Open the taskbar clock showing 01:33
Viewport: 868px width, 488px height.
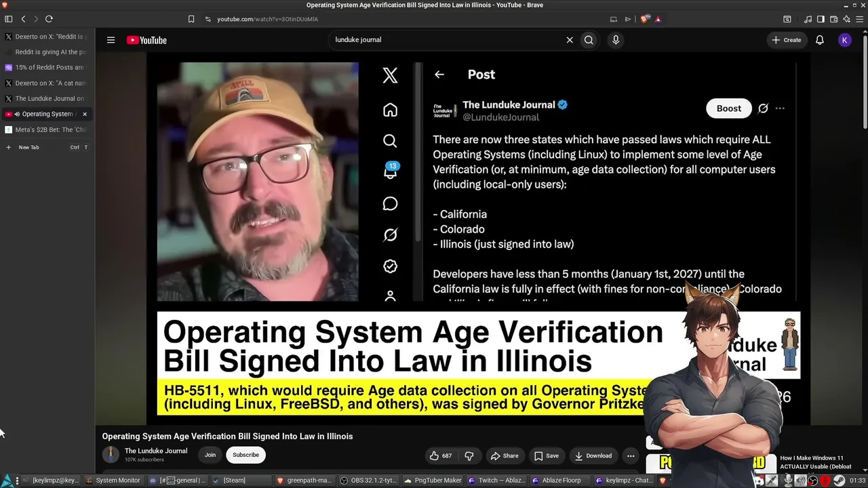coord(858,481)
